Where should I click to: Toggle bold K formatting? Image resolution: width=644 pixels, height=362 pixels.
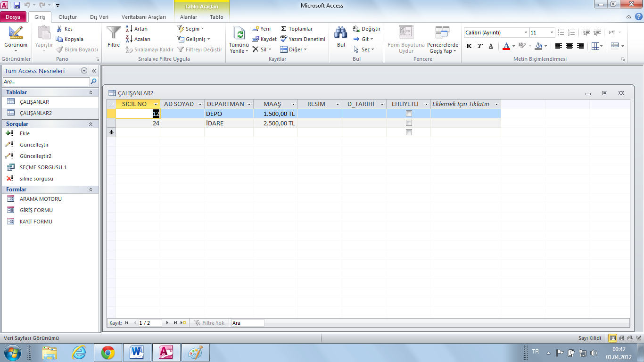coord(469,46)
